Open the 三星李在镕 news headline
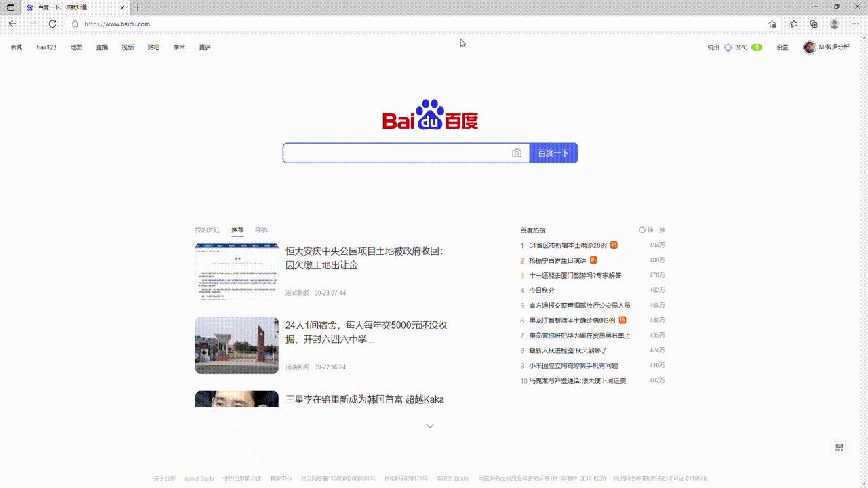868x488 pixels. pos(365,399)
